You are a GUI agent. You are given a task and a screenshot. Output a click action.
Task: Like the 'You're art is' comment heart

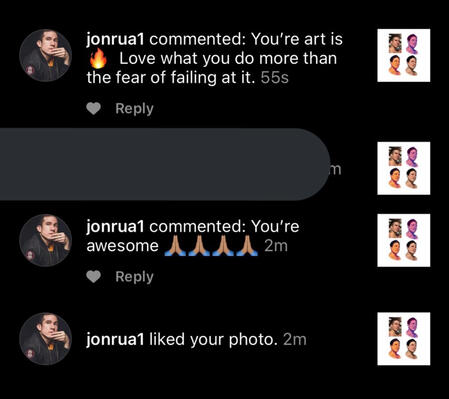pyautogui.click(x=93, y=109)
